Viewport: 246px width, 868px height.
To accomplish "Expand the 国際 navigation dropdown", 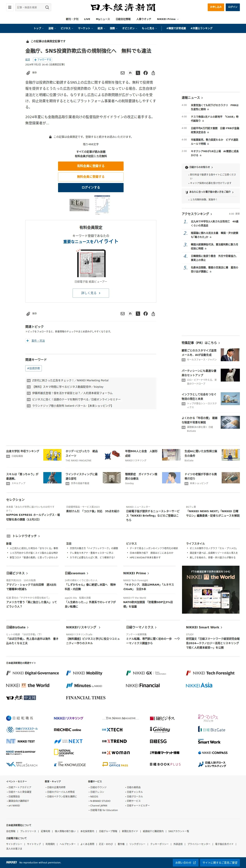I will 114,28.
